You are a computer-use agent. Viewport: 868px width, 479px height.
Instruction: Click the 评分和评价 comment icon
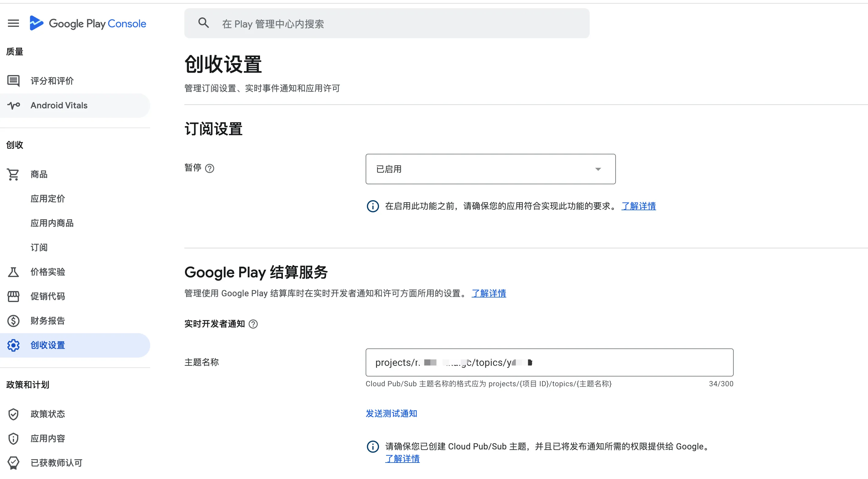tap(13, 81)
